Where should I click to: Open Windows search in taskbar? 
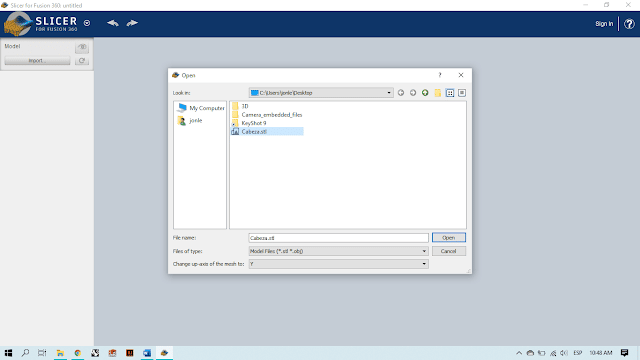click(25, 353)
